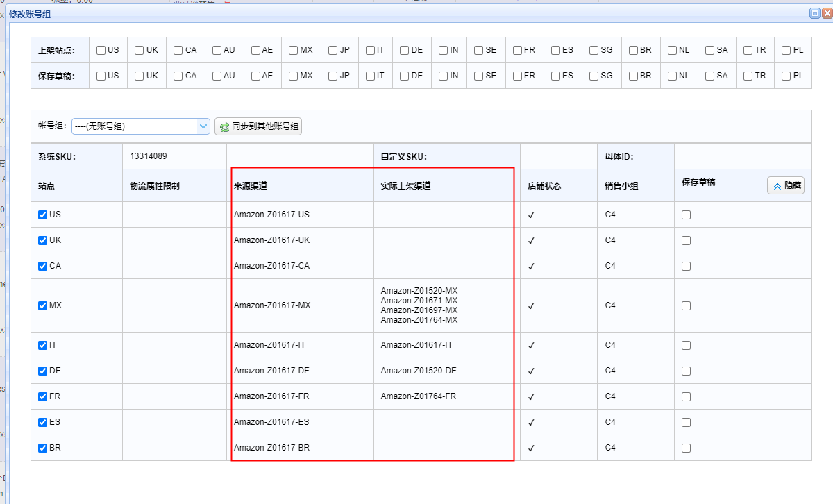Select the Amazon-Z01617-BR cell
This screenshot has width=833, height=504.
272,448
